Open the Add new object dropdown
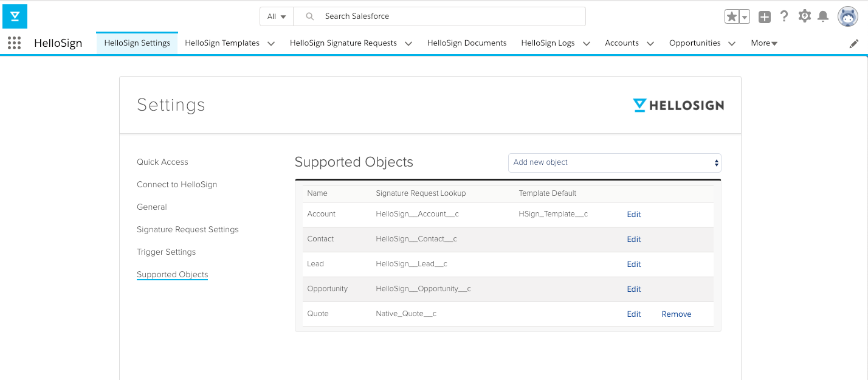 click(x=615, y=162)
